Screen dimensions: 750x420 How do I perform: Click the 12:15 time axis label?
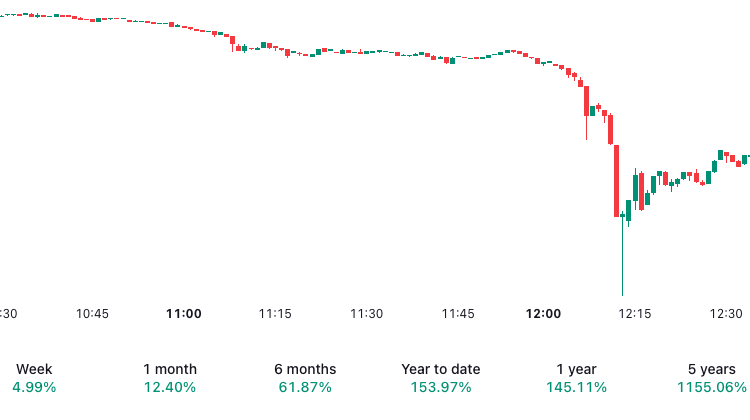click(635, 313)
